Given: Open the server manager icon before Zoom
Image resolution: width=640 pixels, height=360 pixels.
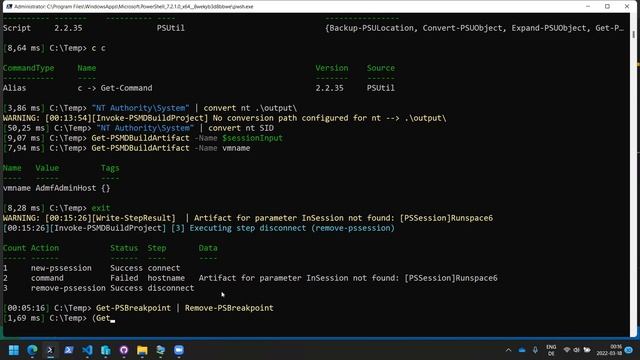Looking at the screenshot, I should pos(160,350).
